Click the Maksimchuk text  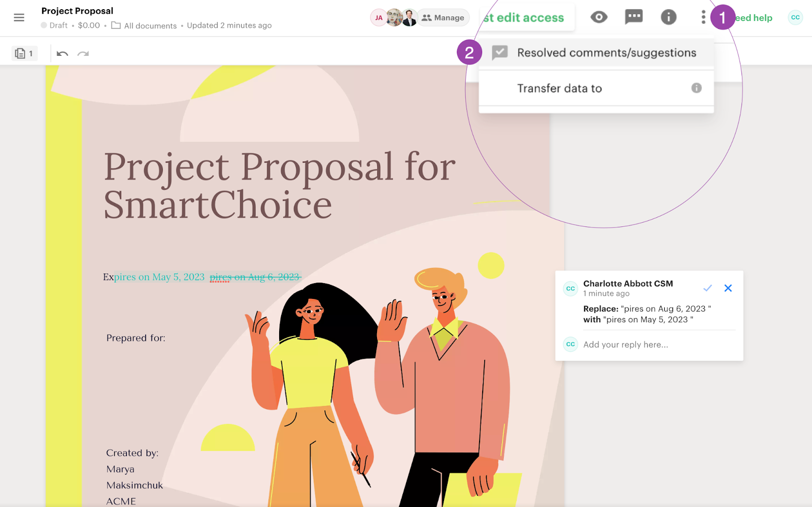(135, 485)
